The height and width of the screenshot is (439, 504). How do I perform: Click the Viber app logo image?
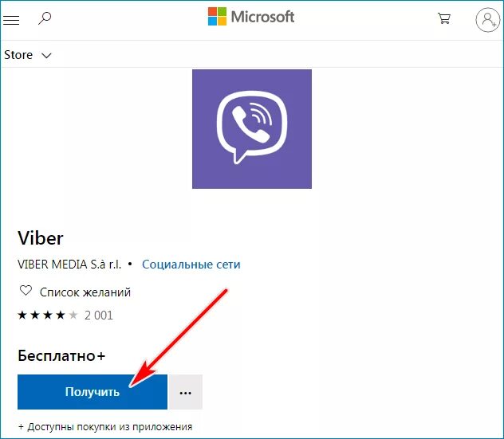(x=252, y=129)
